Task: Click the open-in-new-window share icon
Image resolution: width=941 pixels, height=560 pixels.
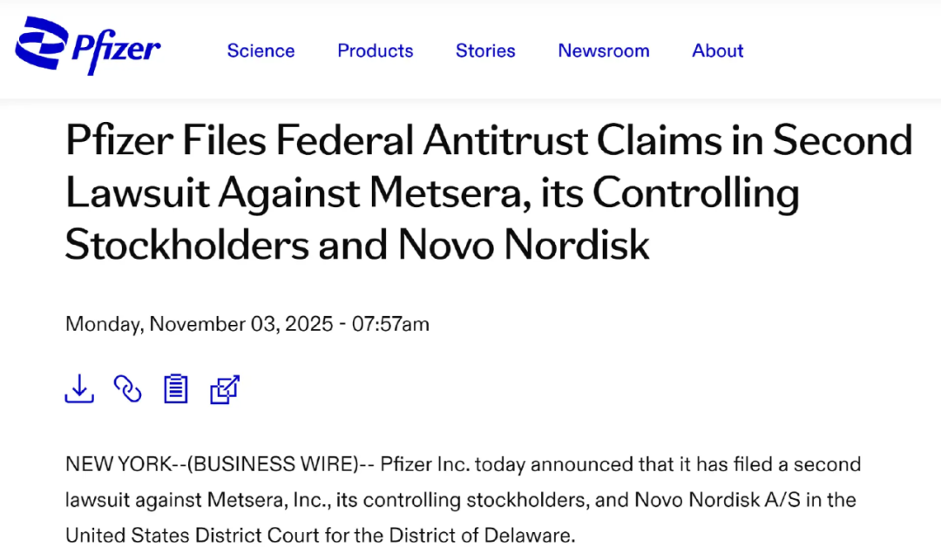Action: (x=225, y=388)
